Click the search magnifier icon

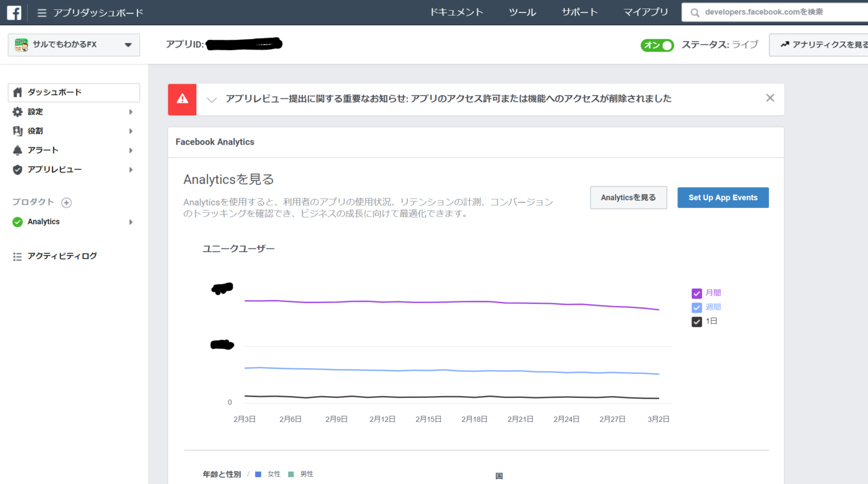tap(695, 12)
